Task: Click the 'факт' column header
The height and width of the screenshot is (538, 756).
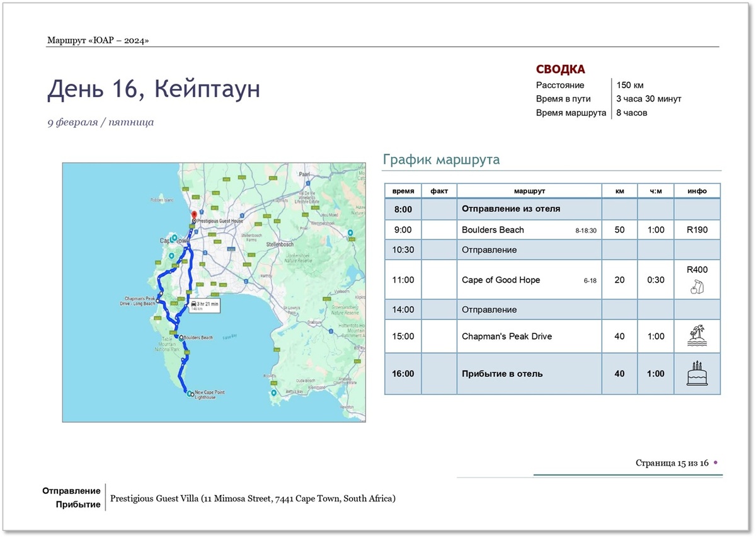Action: 439,191
